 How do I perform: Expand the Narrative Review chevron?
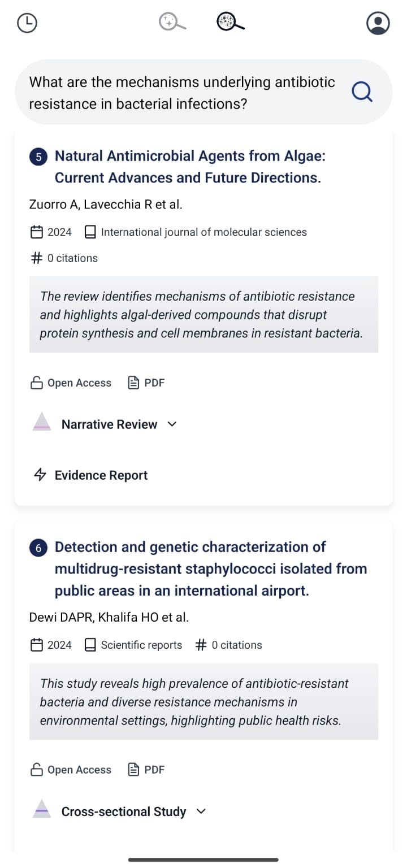click(172, 424)
